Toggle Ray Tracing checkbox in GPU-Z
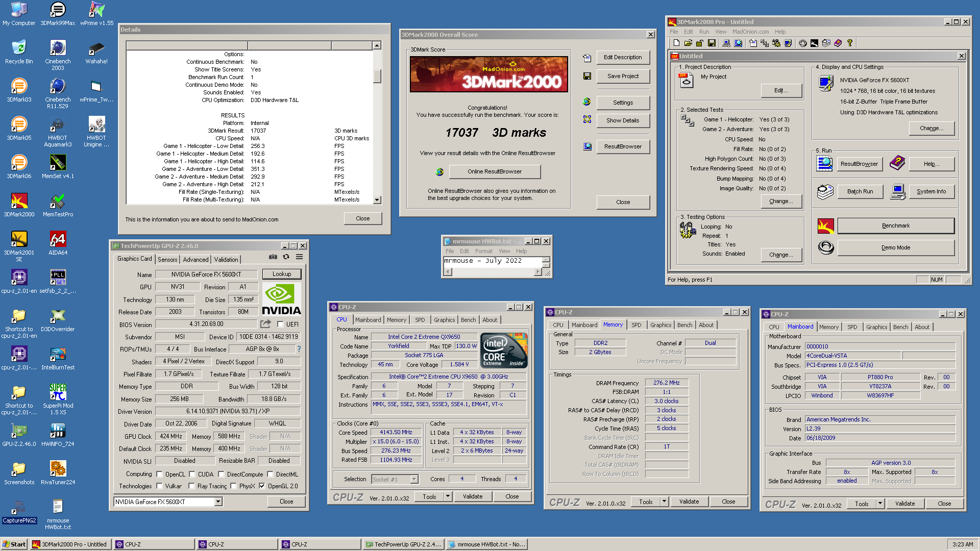This screenshot has height=551, width=980. (x=191, y=486)
